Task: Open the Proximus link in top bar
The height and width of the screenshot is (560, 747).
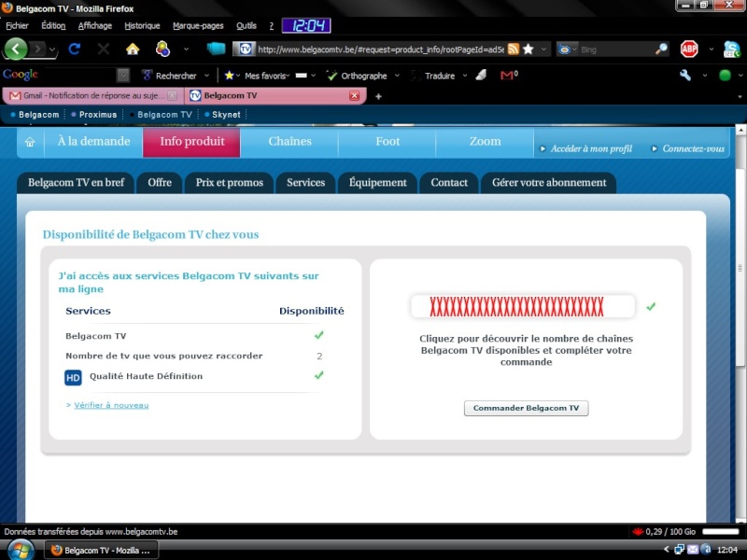Action: (x=98, y=115)
